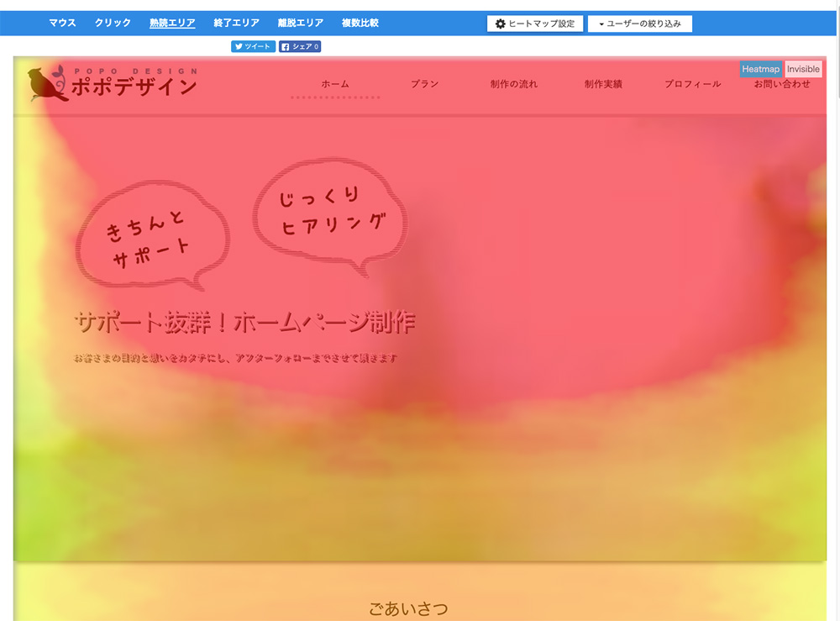840x621 pixels.
Task: Click the ツイート share button
Action: [253, 46]
